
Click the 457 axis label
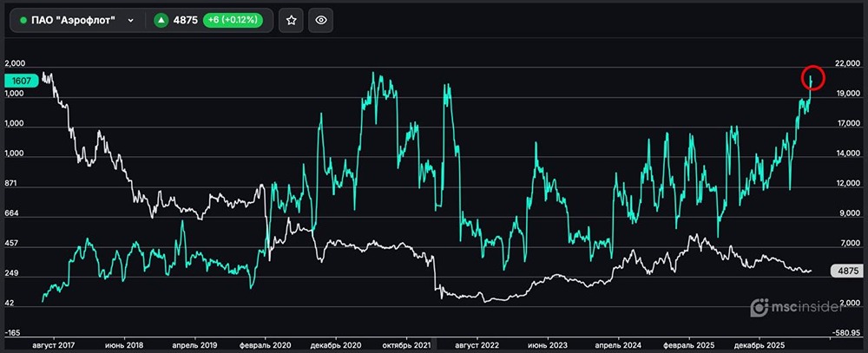click(x=11, y=244)
